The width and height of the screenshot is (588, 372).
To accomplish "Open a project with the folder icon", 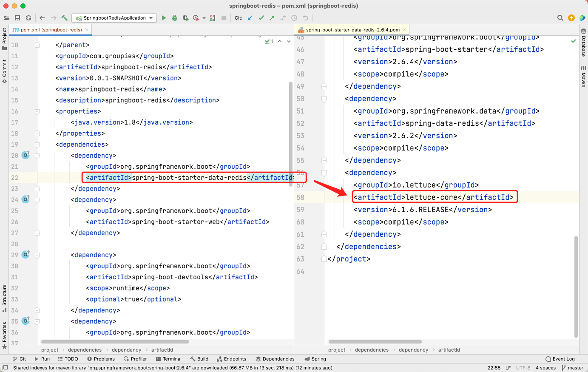I will tap(6, 18).
